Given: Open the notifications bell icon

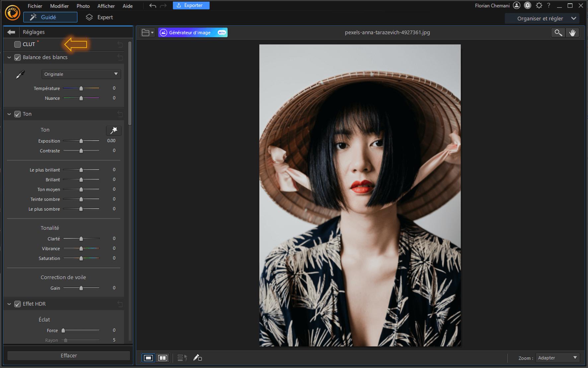Looking at the screenshot, I should pos(528,6).
